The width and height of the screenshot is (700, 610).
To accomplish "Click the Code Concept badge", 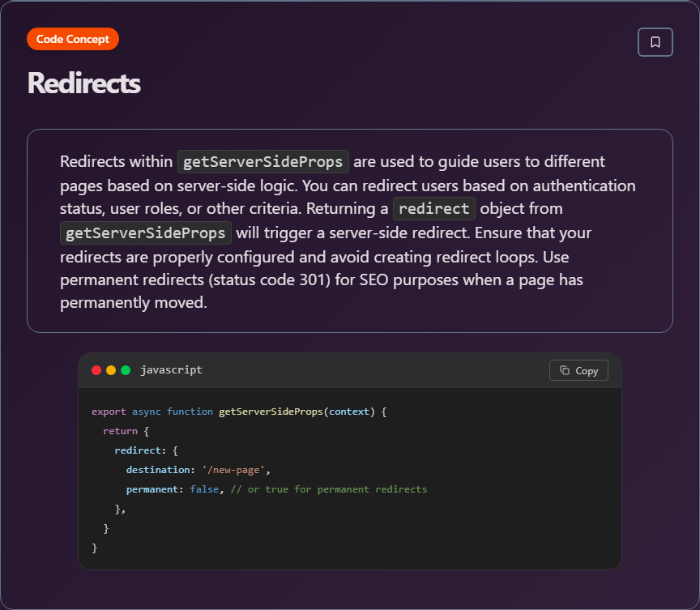I will point(73,39).
